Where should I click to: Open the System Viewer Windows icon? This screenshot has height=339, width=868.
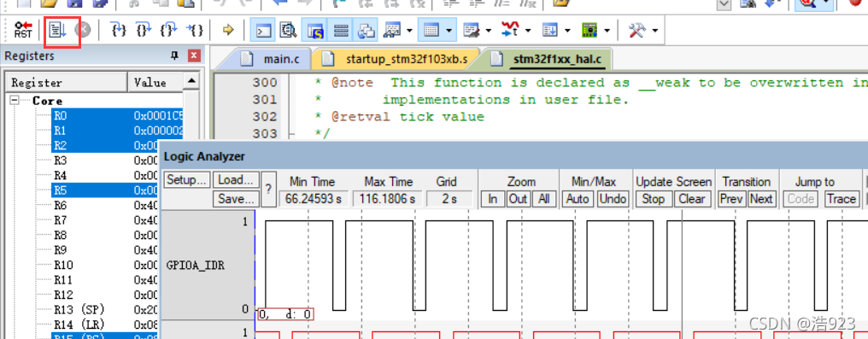(x=589, y=30)
